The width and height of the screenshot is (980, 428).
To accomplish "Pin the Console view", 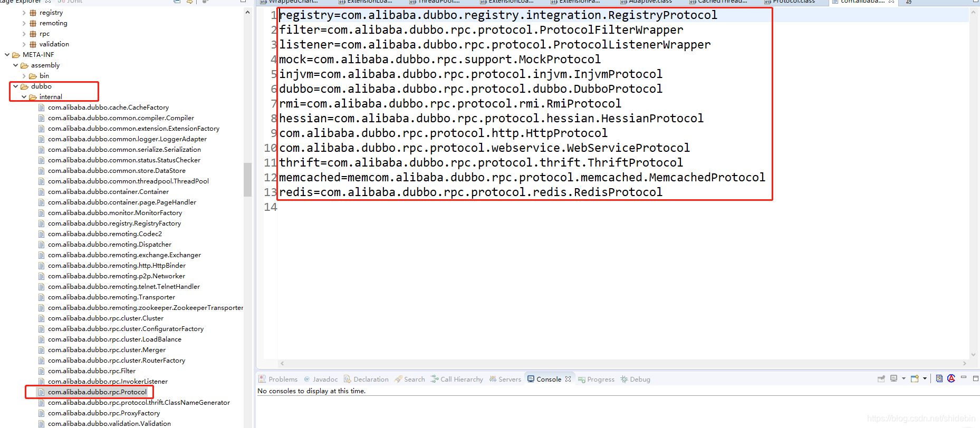I will [x=881, y=378].
